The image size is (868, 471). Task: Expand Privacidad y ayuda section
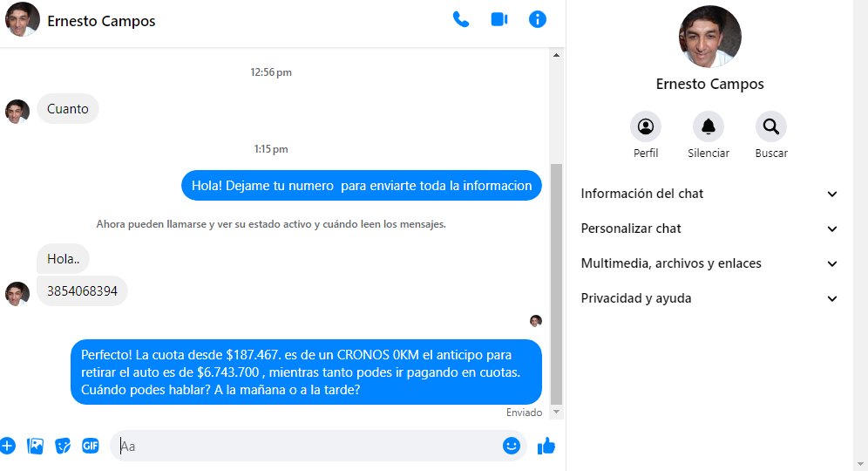(x=709, y=298)
